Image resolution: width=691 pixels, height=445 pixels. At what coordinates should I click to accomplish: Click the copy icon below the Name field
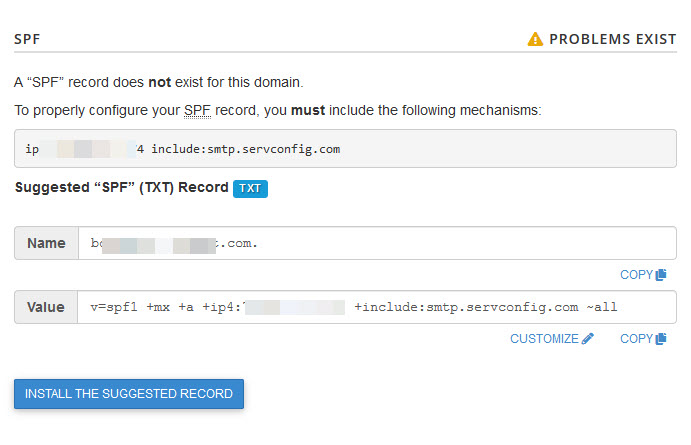(x=662, y=274)
